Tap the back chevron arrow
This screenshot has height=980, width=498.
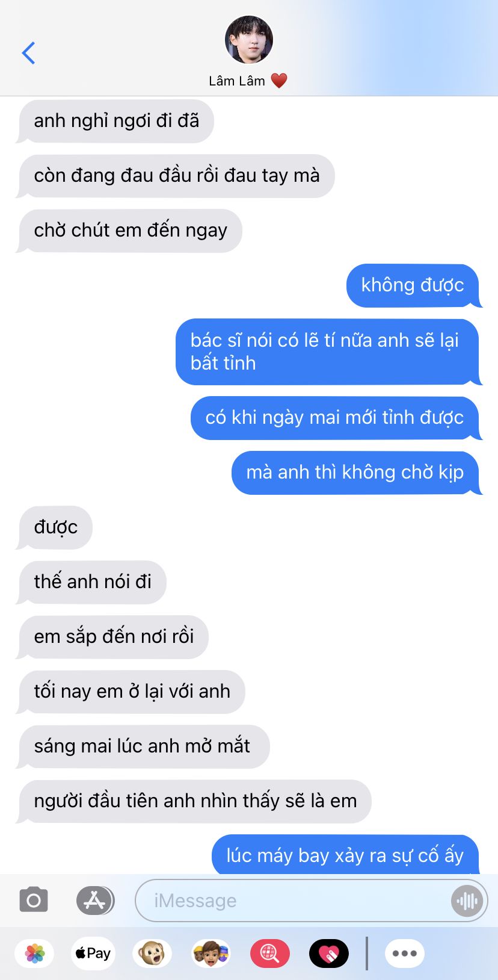28,53
